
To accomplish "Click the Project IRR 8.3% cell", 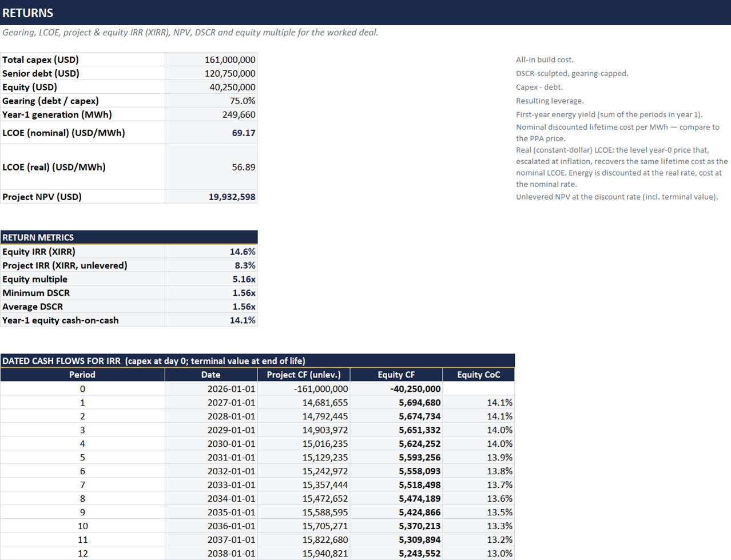I will tap(211, 265).
